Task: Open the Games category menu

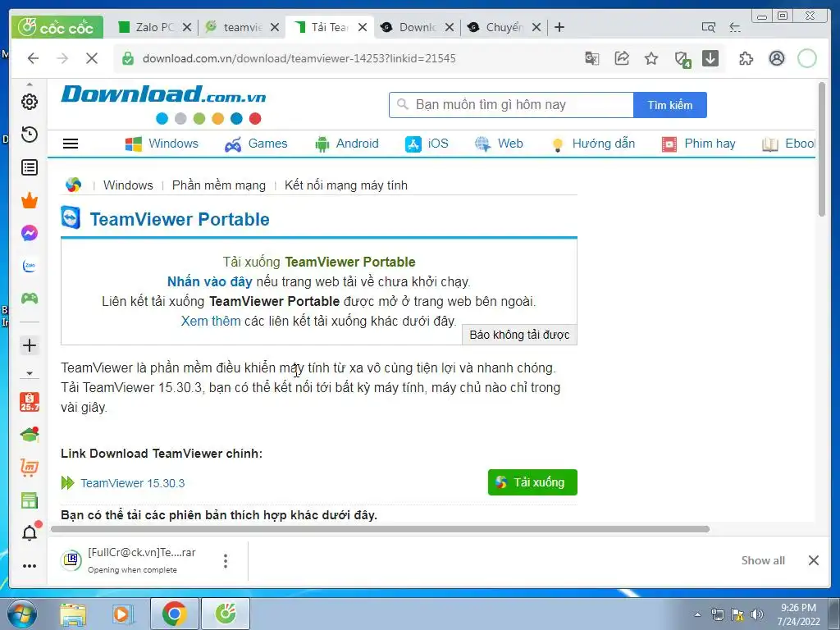Action: point(256,144)
